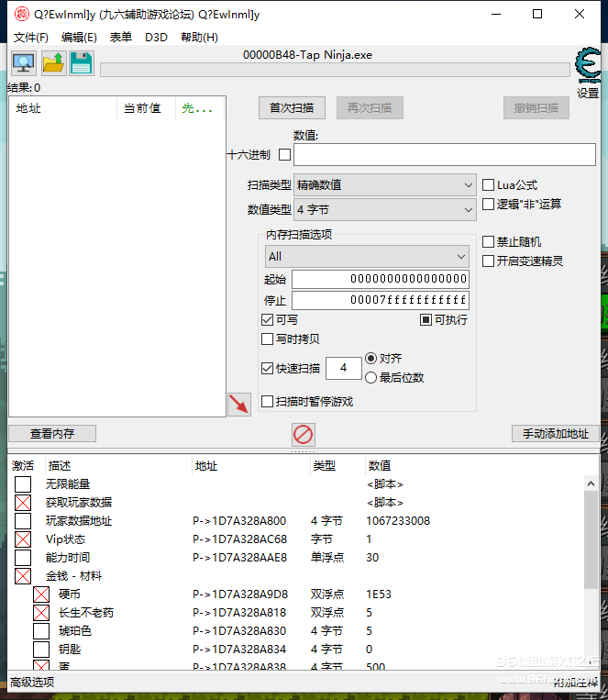The image size is (608, 700).
Task: Click the red no-entry clear list icon
Action: click(x=304, y=434)
